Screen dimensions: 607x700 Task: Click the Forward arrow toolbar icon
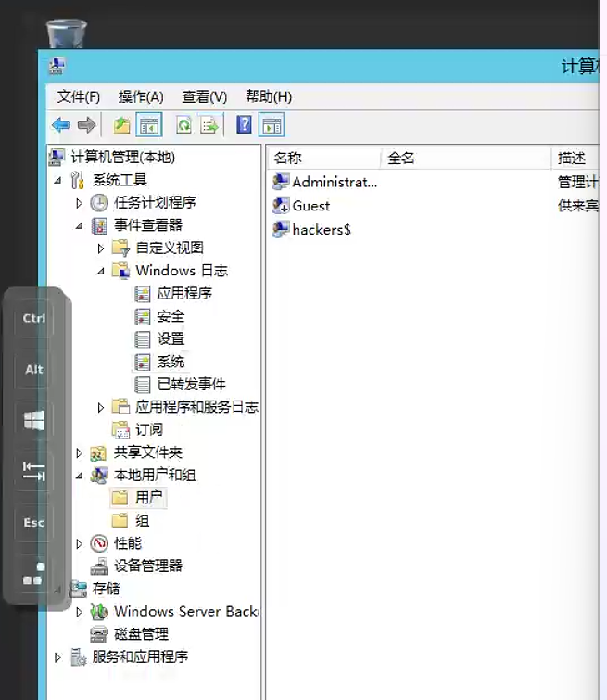86,125
